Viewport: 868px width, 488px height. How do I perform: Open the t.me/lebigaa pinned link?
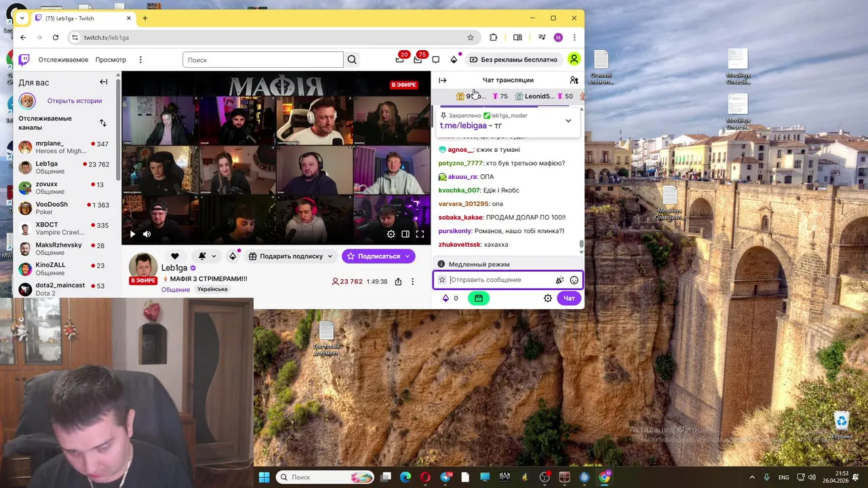(x=463, y=125)
